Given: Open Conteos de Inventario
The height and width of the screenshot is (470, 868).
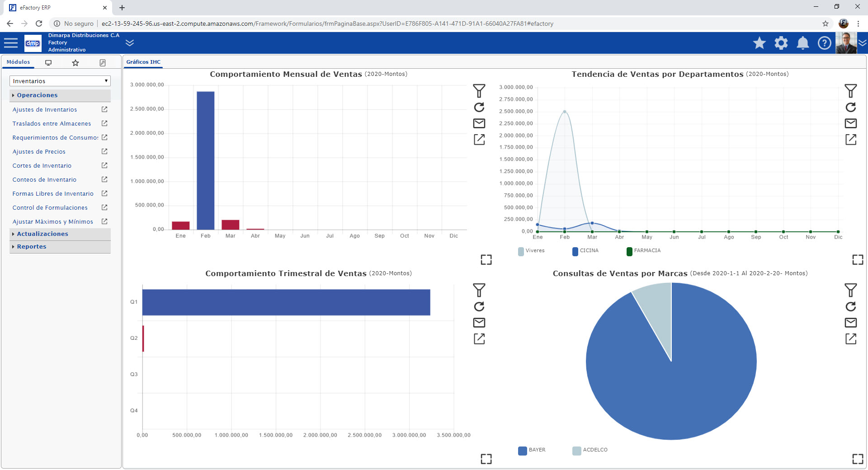Looking at the screenshot, I should 44,179.
